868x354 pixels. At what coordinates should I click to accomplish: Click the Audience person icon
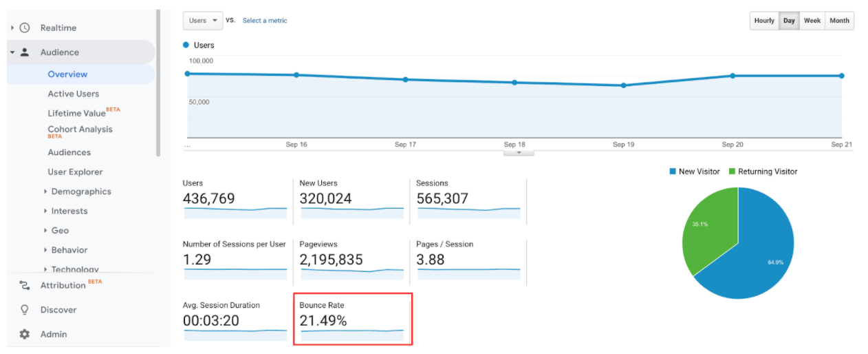pyautogui.click(x=25, y=52)
